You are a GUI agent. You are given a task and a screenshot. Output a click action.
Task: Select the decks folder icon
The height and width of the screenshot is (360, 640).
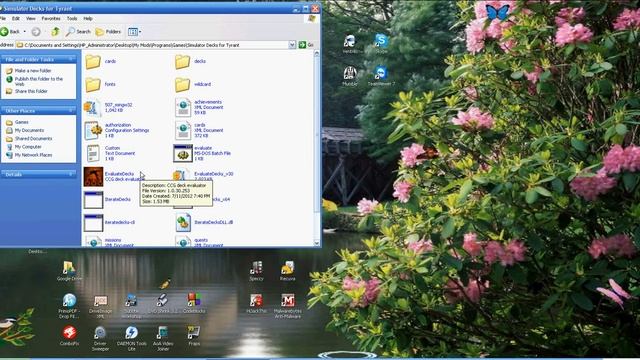(182, 62)
